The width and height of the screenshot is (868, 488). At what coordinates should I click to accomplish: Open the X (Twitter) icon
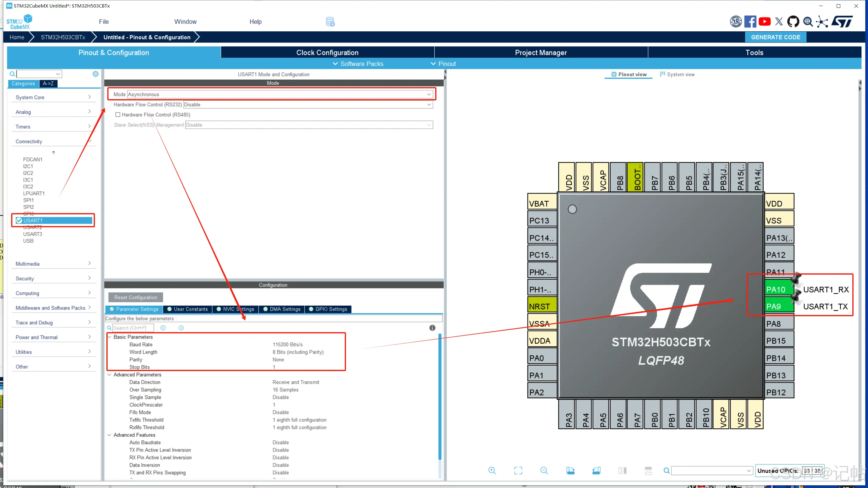pyautogui.click(x=779, y=22)
